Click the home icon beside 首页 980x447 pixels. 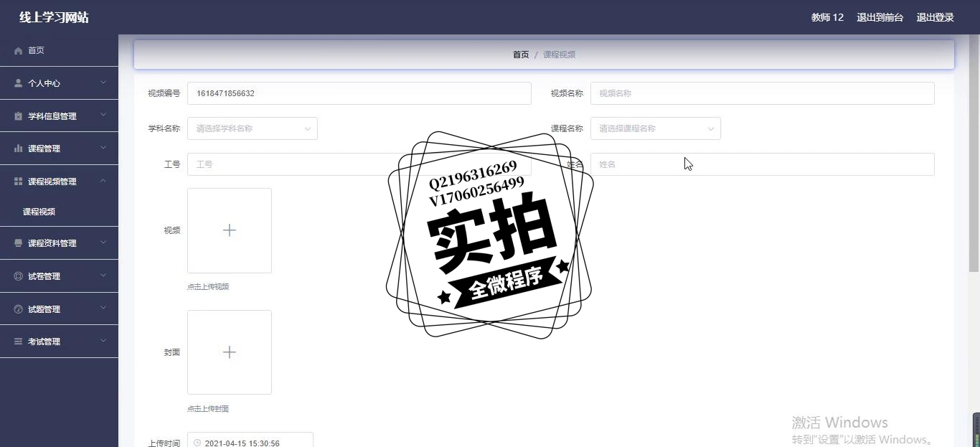tap(19, 50)
